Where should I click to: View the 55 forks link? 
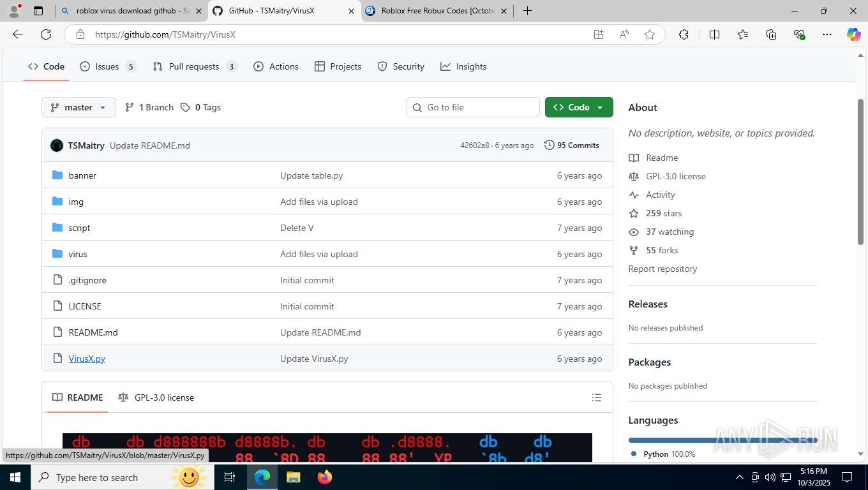(x=662, y=250)
